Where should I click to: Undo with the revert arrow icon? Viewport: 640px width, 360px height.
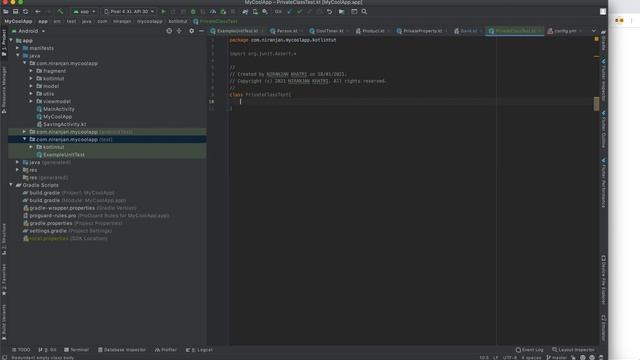coord(329,12)
